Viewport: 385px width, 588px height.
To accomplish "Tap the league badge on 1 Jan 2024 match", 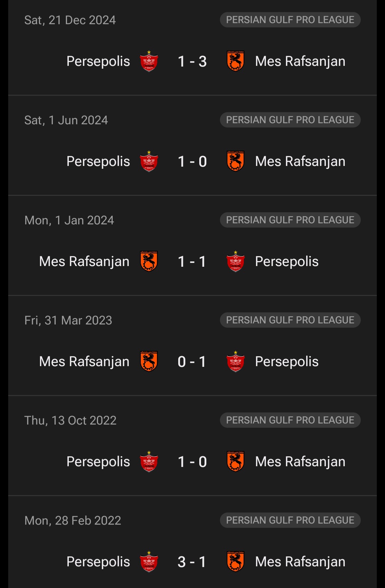I will [290, 220].
